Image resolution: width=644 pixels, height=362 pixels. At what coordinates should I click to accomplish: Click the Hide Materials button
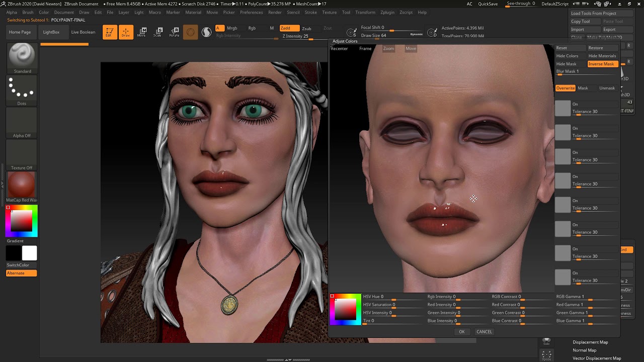[602, 56]
